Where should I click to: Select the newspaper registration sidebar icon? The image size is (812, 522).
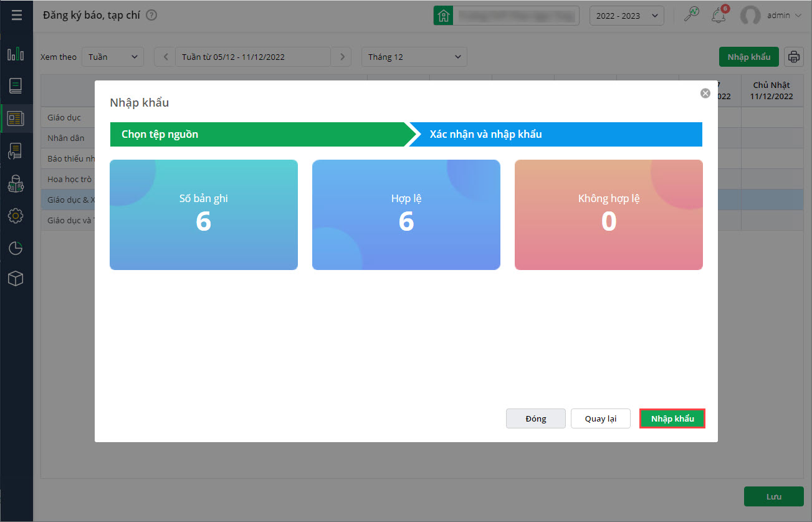16,118
